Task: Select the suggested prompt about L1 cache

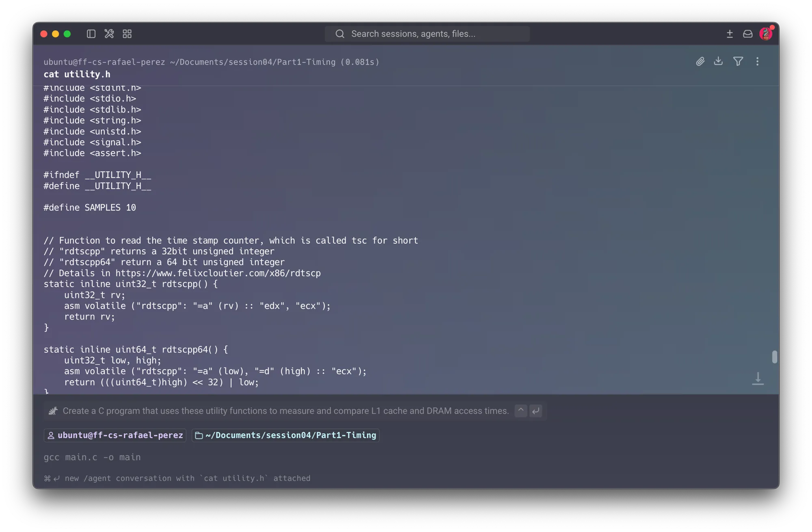Action: tap(285, 411)
